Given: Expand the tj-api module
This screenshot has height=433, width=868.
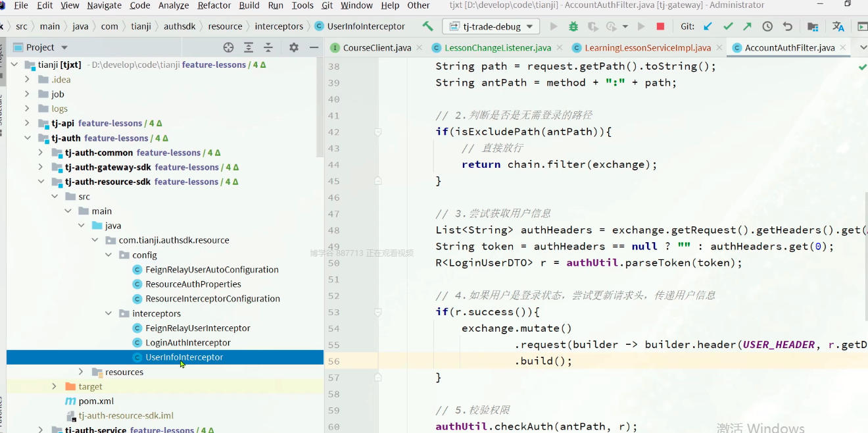Looking at the screenshot, I should tap(27, 123).
